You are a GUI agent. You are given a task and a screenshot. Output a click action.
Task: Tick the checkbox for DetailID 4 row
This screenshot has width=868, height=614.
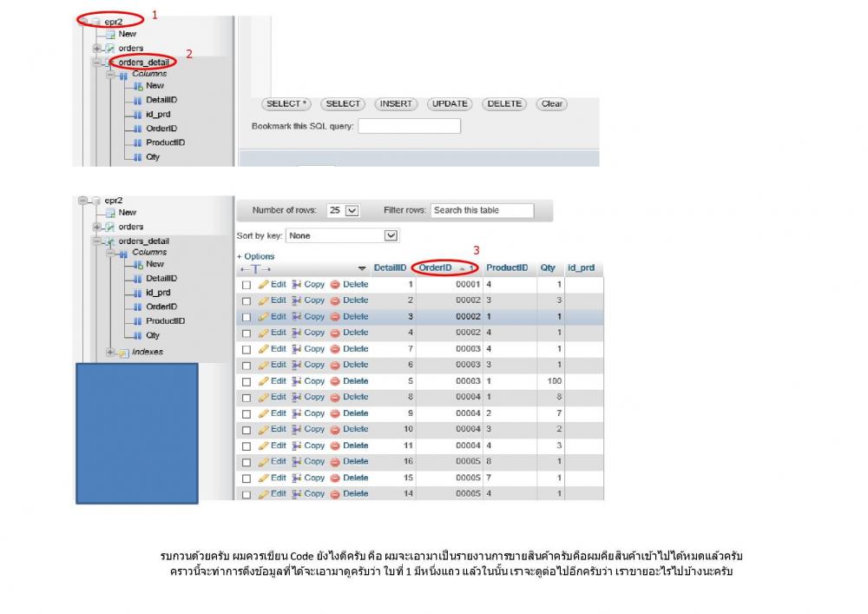pyautogui.click(x=247, y=333)
